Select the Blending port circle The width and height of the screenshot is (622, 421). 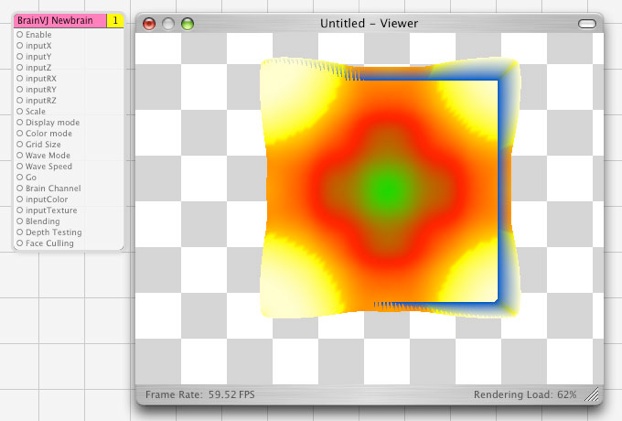[x=19, y=221]
